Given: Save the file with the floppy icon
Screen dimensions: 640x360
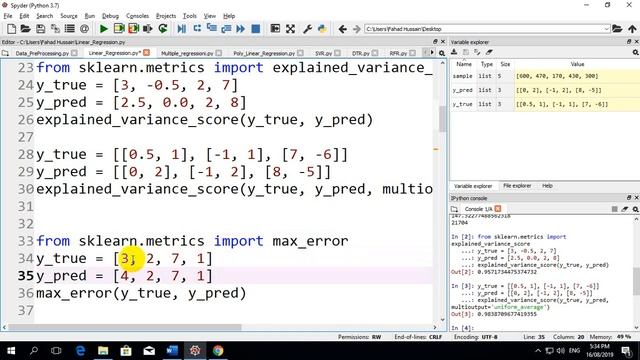Looking at the screenshot, I should click(x=40, y=29).
